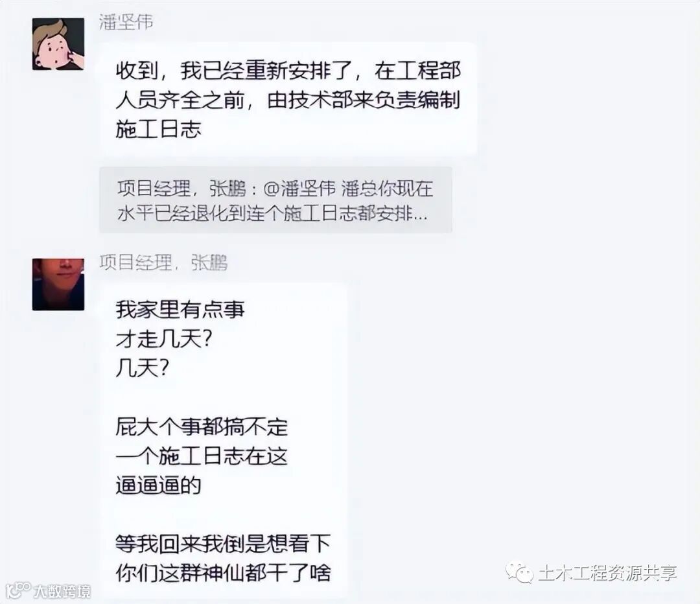Open 潘坚伟's cartoon avatar
This screenshot has height=604, width=700.
pyautogui.click(x=58, y=44)
